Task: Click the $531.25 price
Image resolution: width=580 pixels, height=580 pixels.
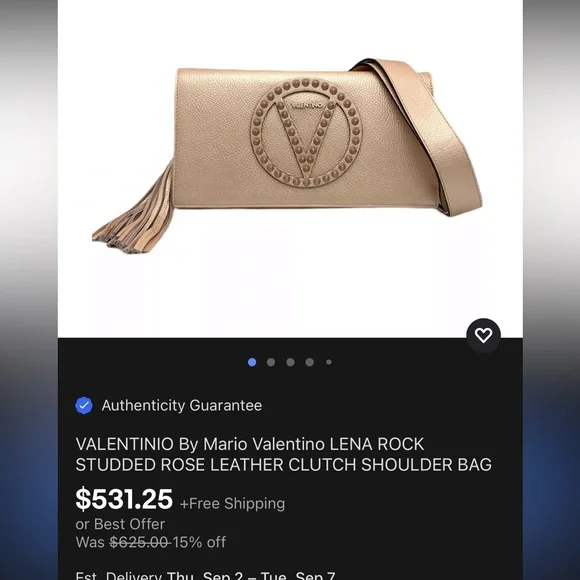Action: tap(124, 499)
